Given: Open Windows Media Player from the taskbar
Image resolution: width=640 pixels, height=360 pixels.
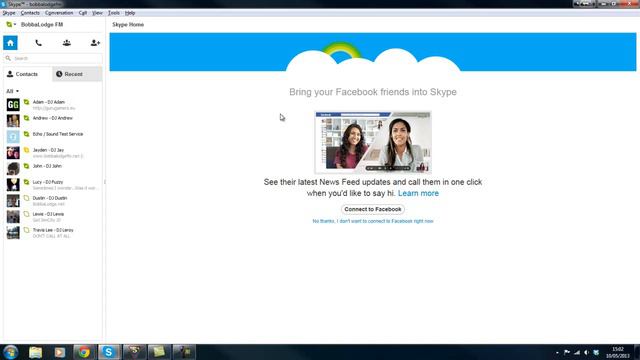Looking at the screenshot, I should [60, 352].
